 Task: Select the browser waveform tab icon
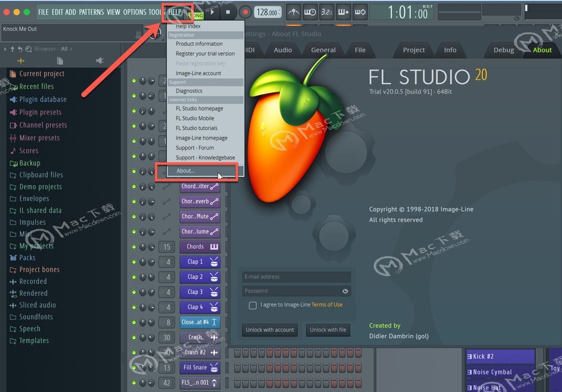[x=21, y=61]
